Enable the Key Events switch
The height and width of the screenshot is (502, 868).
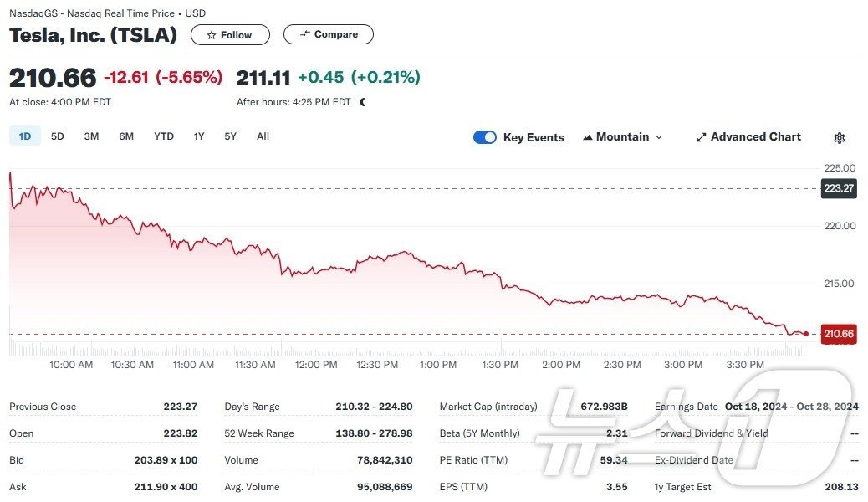point(485,136)
